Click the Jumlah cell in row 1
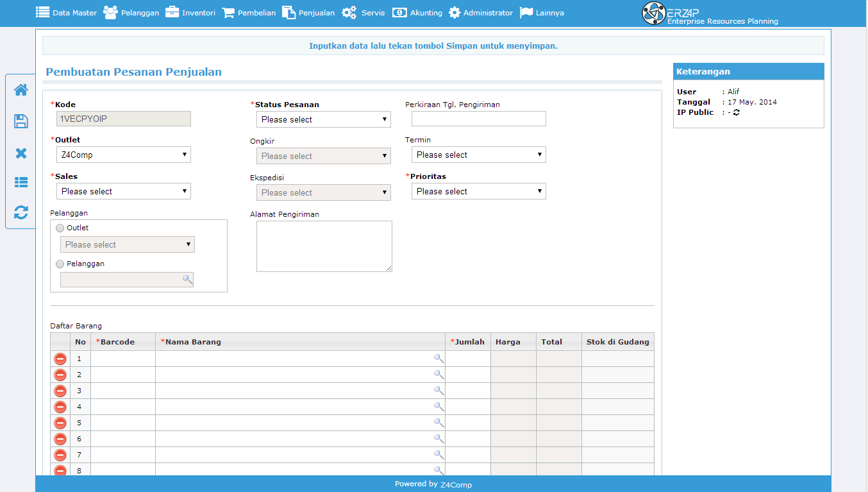Screen dimensions: 868x492 point(468,359)
